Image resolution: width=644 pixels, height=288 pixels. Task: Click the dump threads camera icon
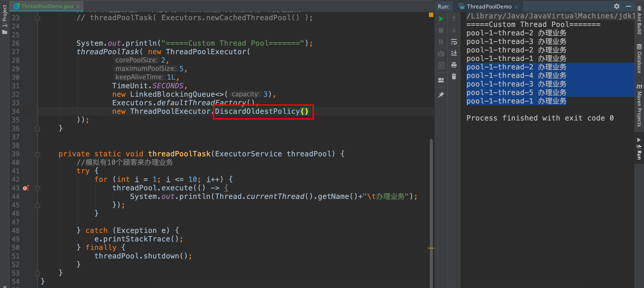tap(441, 54)
